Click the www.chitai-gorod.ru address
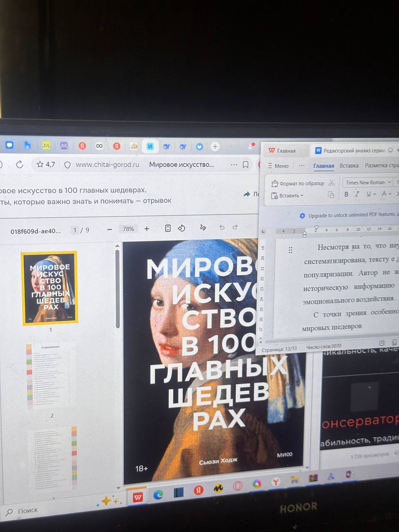 click(107, 165)
